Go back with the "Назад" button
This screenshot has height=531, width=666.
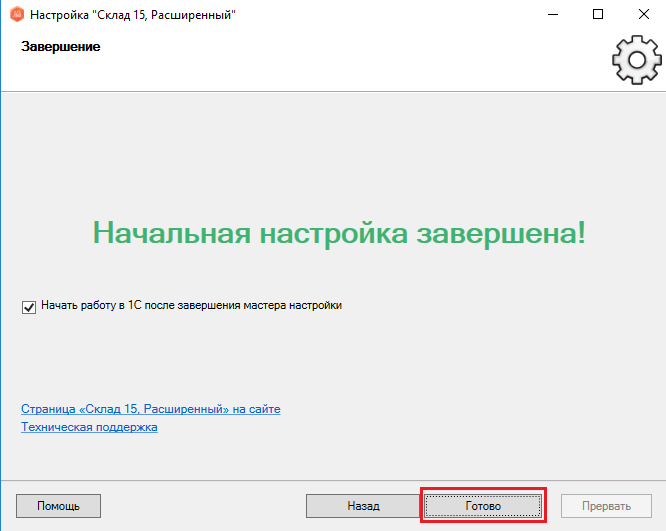click(363, 506)
